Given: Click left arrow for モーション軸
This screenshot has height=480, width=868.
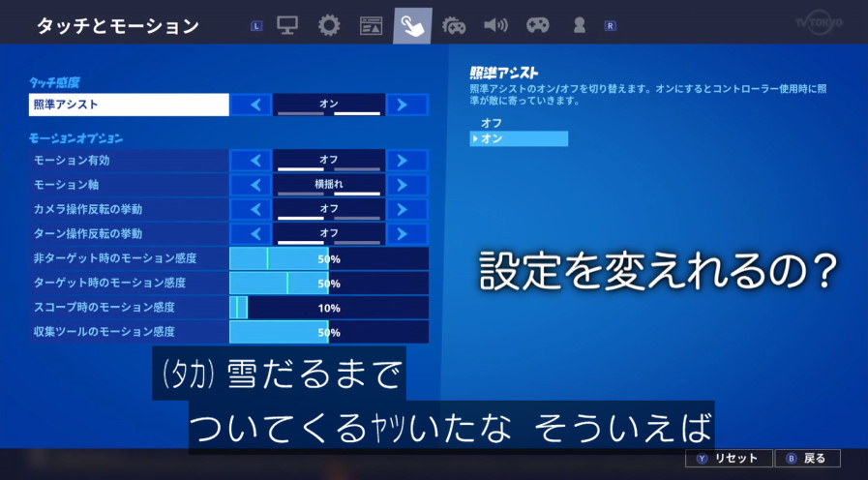Looking at the screenshot, I should click(251, 185).
